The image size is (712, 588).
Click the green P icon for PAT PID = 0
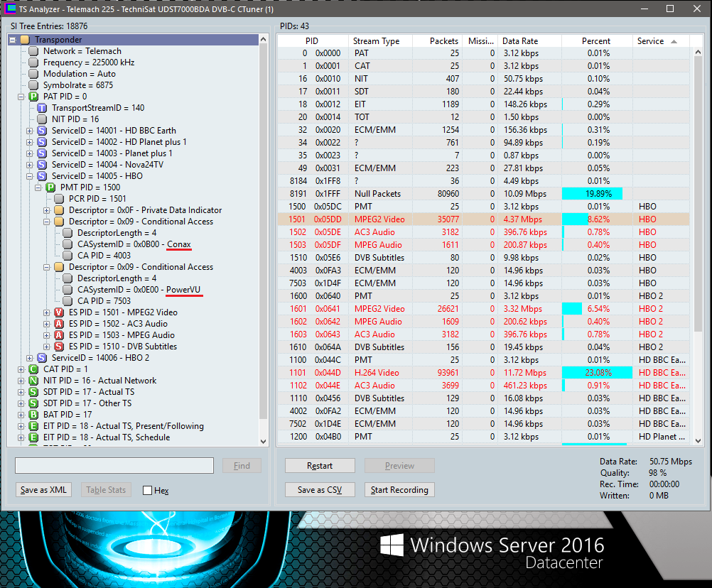[x=33, y=97]
